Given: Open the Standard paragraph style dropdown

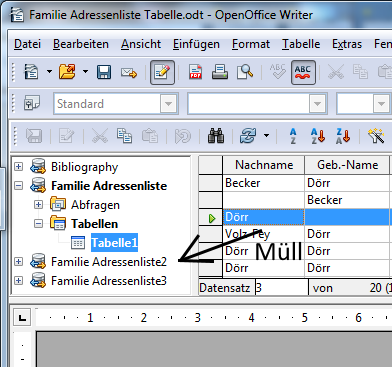Looking at the screenshot, I should [x=168, y=104].
